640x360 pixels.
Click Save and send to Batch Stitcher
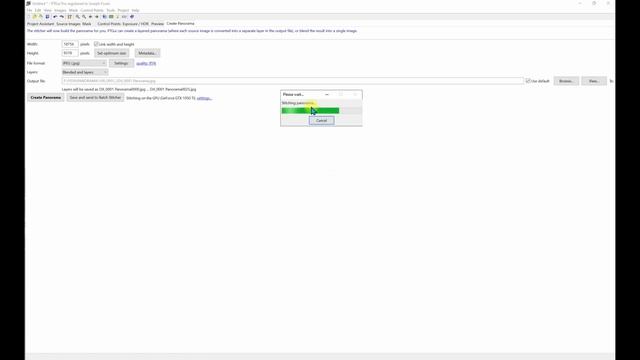coord(95,98)
